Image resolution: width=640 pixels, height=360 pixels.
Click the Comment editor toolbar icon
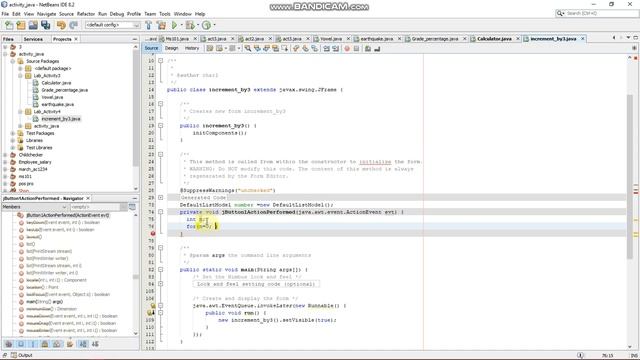click(368, 49)
